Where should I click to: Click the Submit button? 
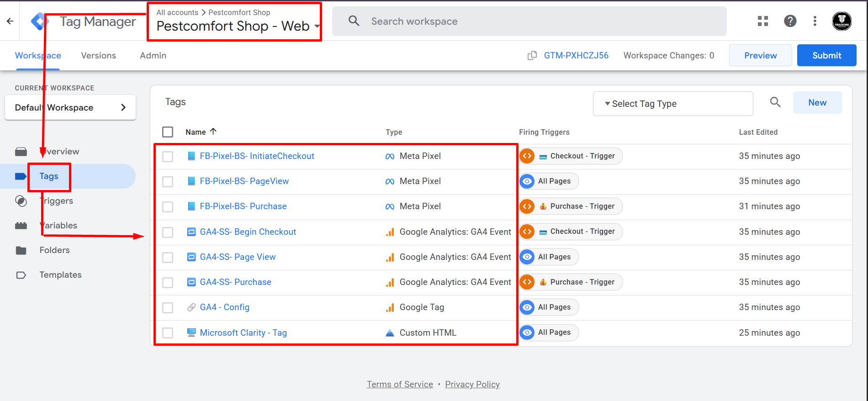[826, 55]
